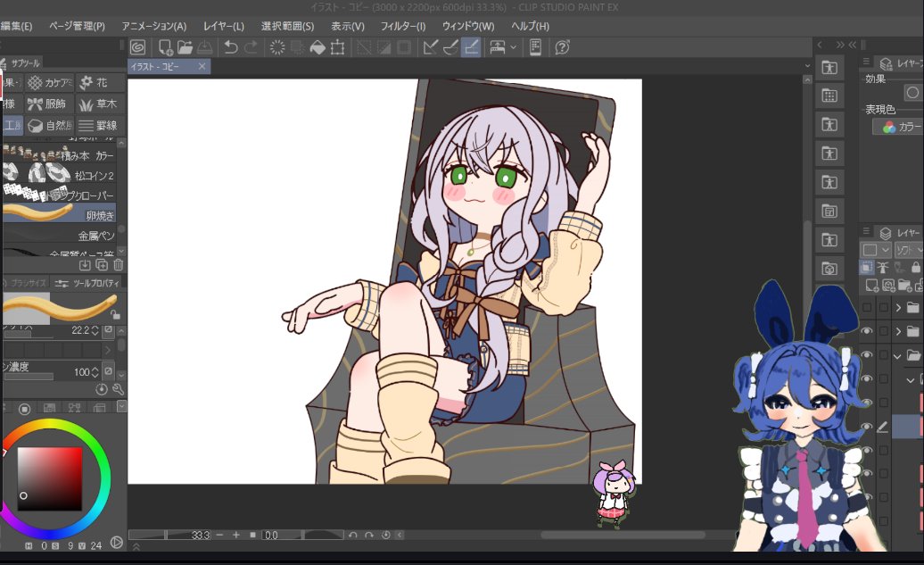This screenshot has height=565, width=924.
Task: Select the 花 sub tool group
Action: pyautogui.click(x=101, y=83)
